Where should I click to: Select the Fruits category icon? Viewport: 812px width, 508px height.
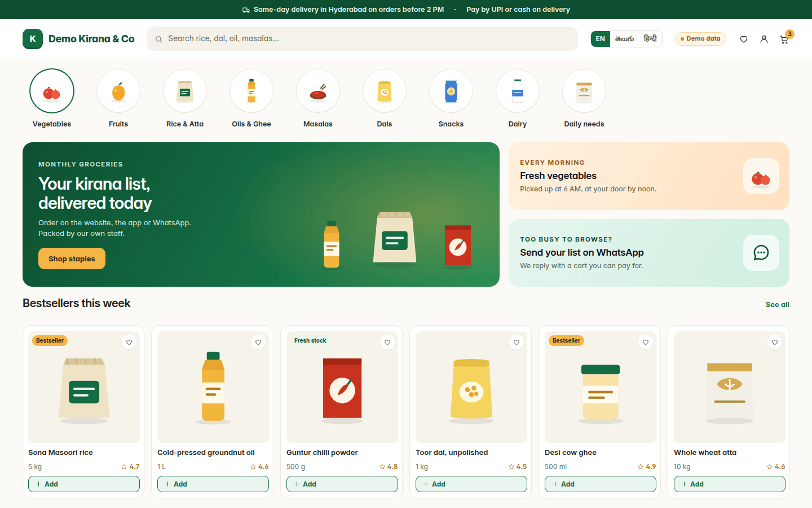118,91
